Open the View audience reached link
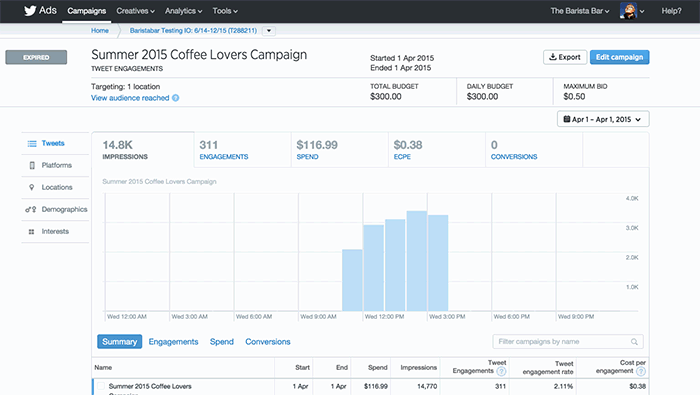The image size is (700, 395). [130, 98]
